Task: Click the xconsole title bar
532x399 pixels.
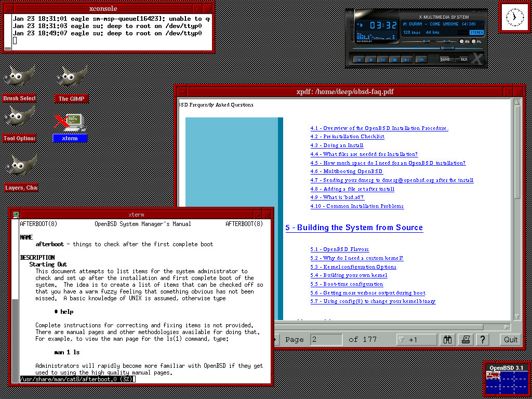Action: [103, 8]
